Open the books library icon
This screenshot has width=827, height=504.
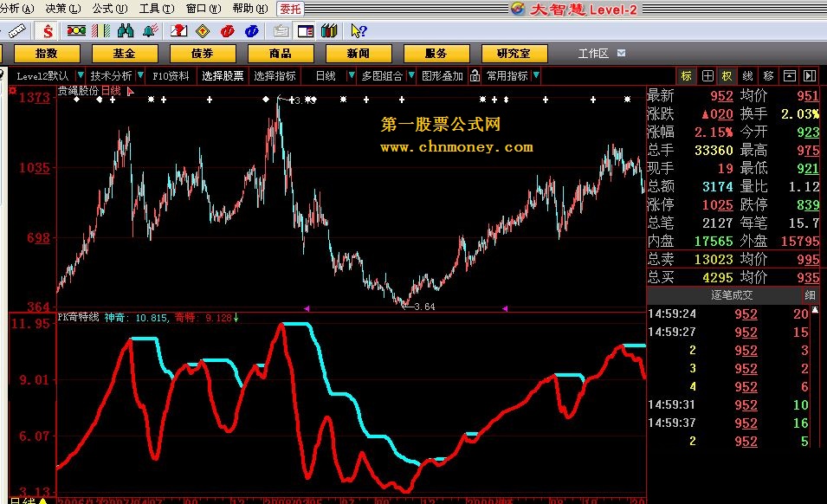pyautogui.click(x=329, y=31)
